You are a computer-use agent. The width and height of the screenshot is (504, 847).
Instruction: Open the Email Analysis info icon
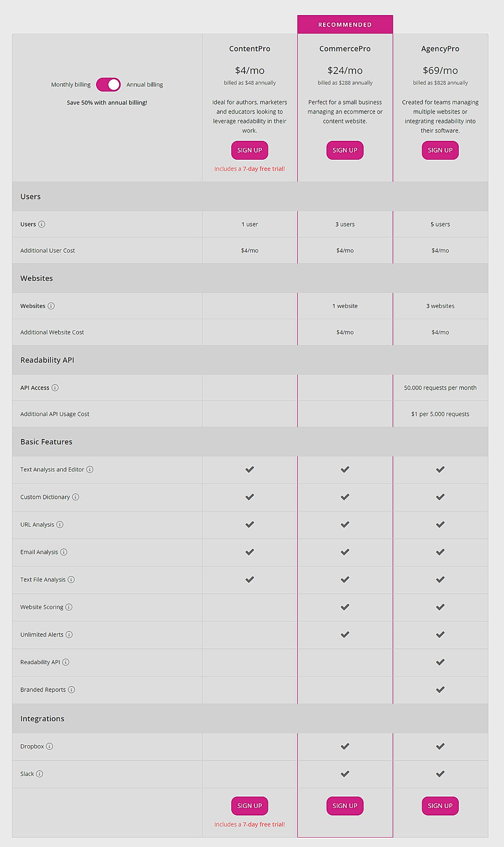(64, 552)
